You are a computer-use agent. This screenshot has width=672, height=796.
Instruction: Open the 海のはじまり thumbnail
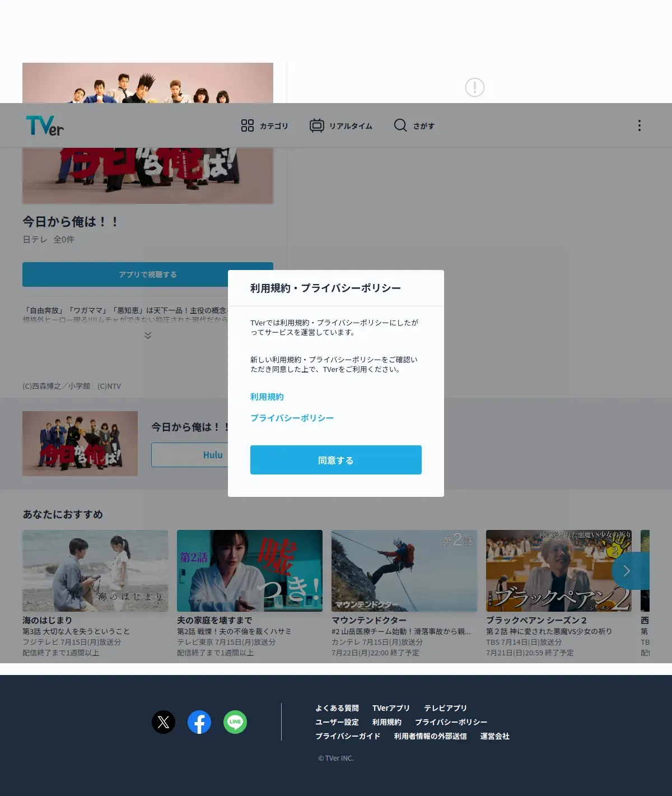coord(95,571)
